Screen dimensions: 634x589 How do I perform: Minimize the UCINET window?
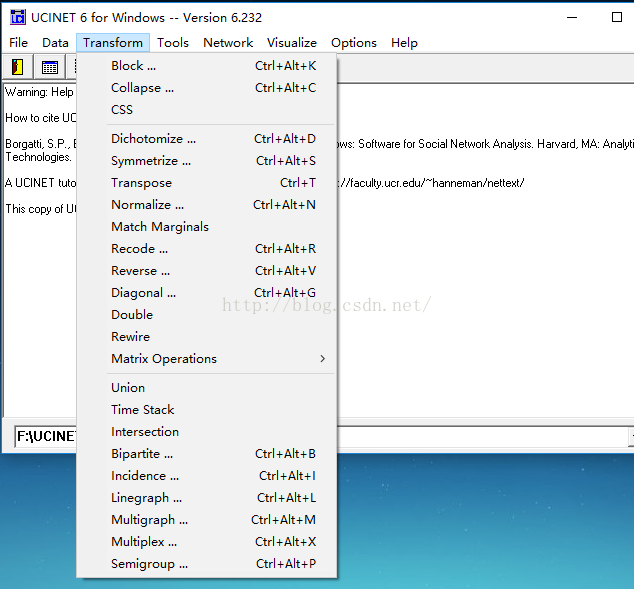572,17
